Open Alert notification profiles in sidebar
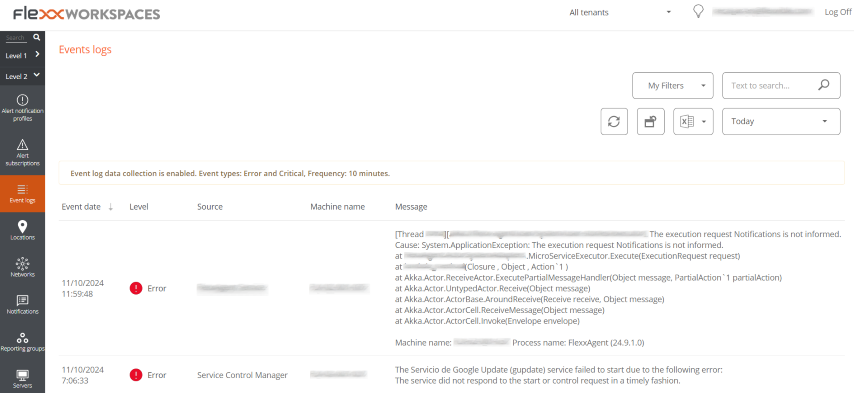 click(22, 108)
